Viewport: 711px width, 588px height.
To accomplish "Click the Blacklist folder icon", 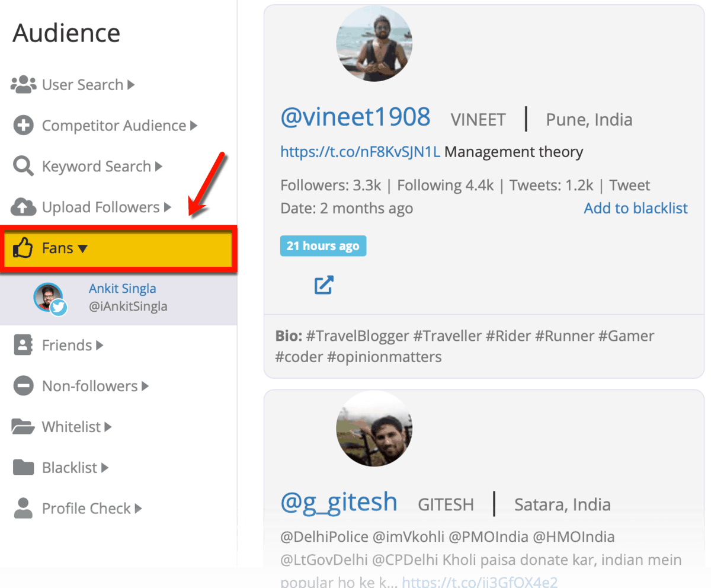I will click(x=24, y=468).
